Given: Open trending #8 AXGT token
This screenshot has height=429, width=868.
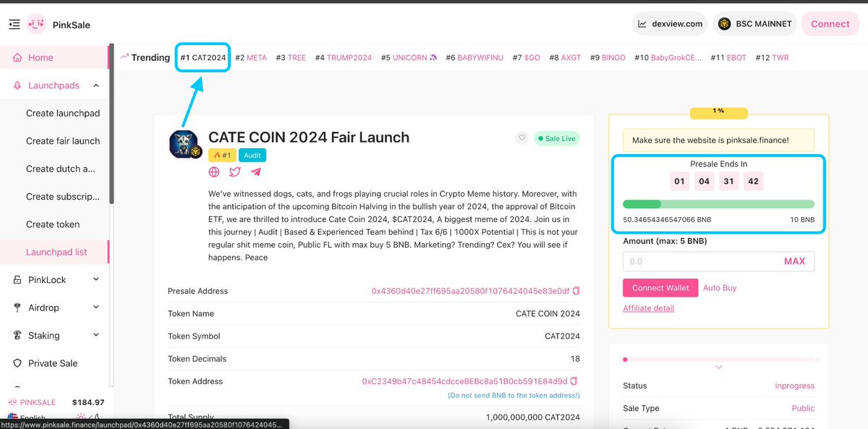Looking at the screenshot, I should pyautogui.click(x=565, y=57).
